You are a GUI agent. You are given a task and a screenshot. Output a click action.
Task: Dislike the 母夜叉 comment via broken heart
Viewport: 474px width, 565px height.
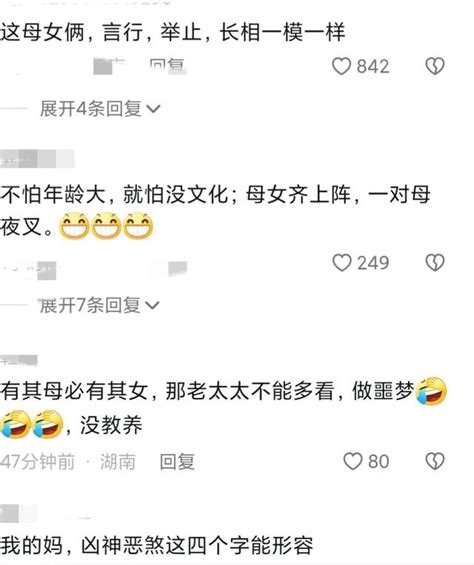point(435,262)
